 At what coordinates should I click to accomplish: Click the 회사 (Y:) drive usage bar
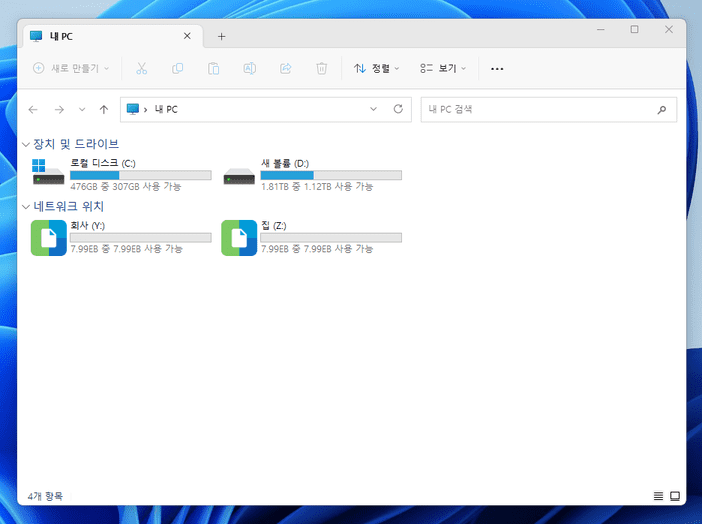(141, 237)
